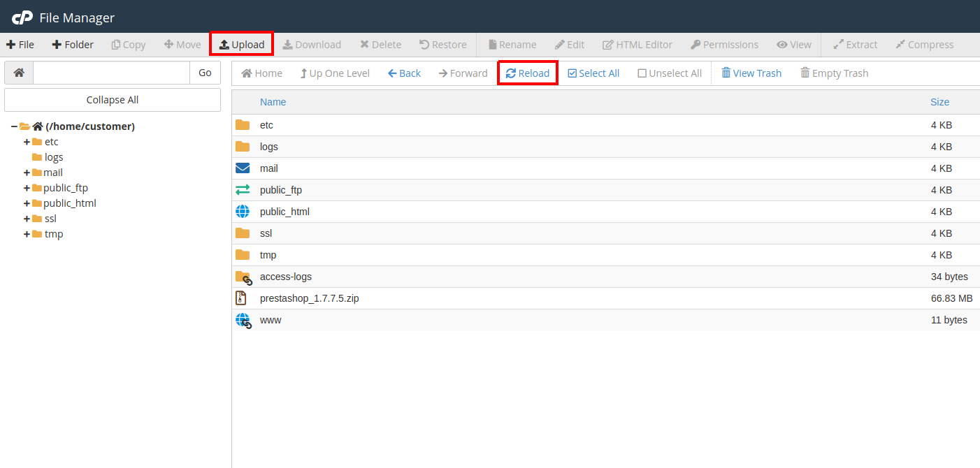Create a new File
Screen dimensions: 980x468
click(x=20, y=45)
